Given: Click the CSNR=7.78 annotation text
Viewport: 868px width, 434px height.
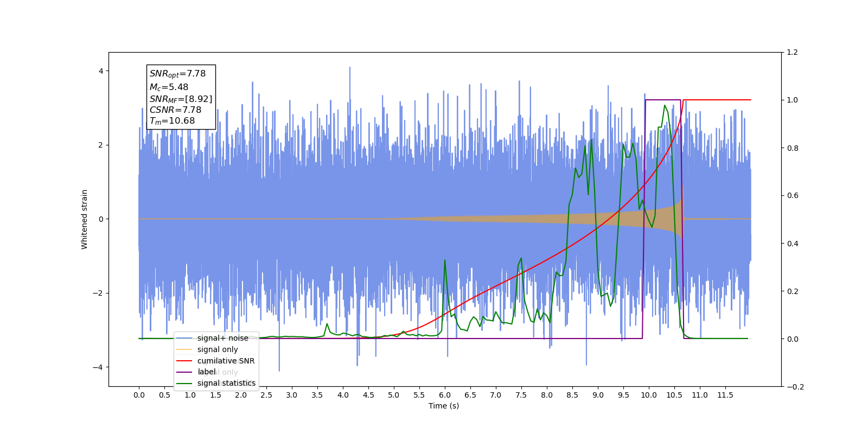Looking at the screenshot, I should [175, 110].
